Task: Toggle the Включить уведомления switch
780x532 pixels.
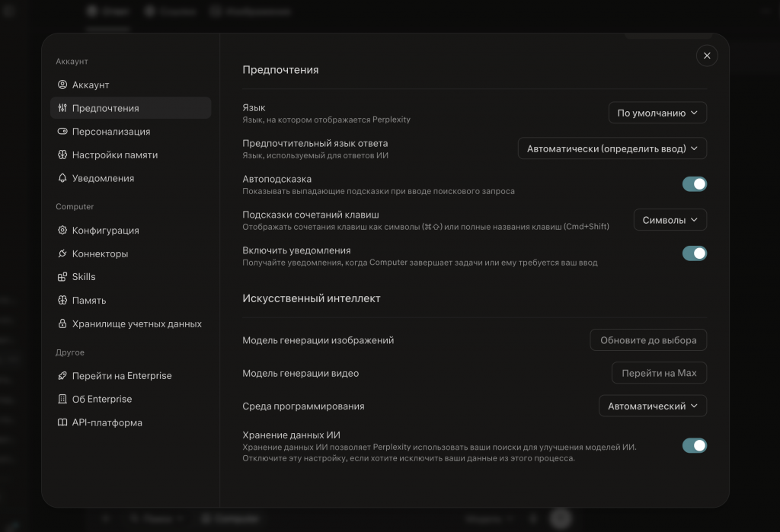Action: point(695,253)
